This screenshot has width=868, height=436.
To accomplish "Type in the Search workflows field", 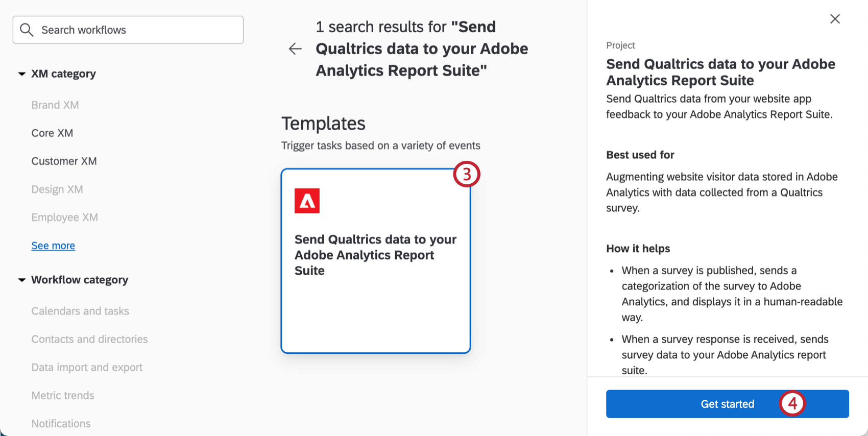I will pos(138,30).
